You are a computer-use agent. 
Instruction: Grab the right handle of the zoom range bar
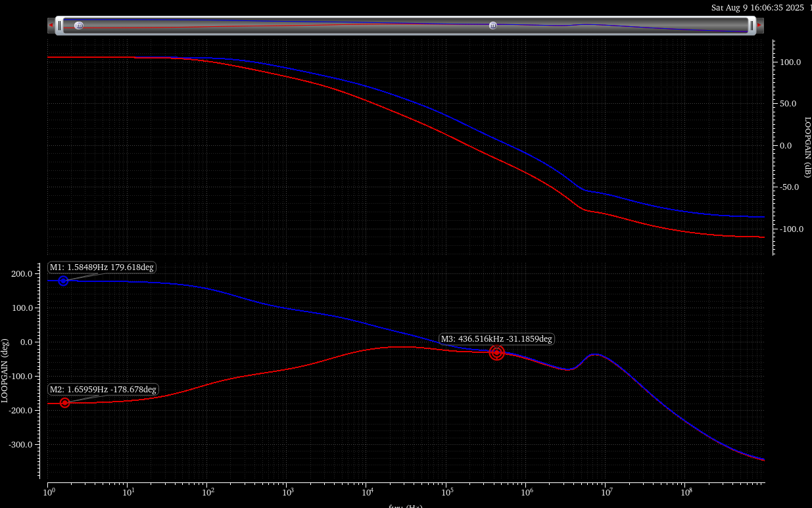(751, 26)
